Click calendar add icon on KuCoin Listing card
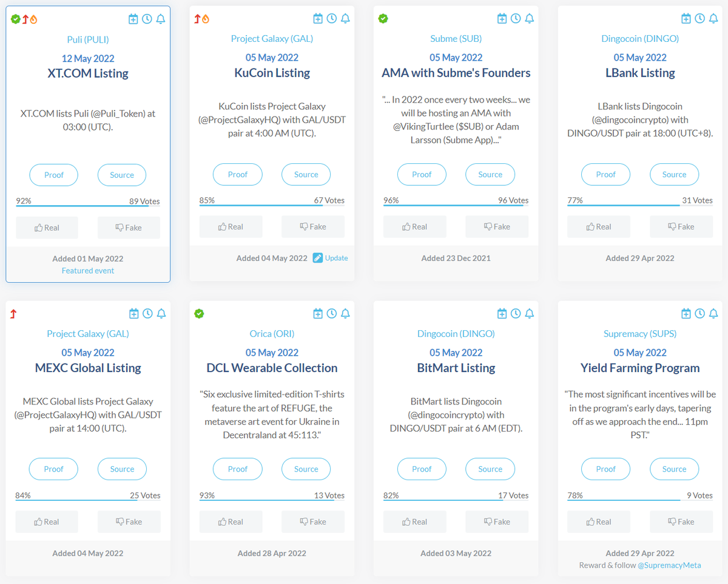Image resolution: width=728 pixels, height=584 pixels. point(318,19)
